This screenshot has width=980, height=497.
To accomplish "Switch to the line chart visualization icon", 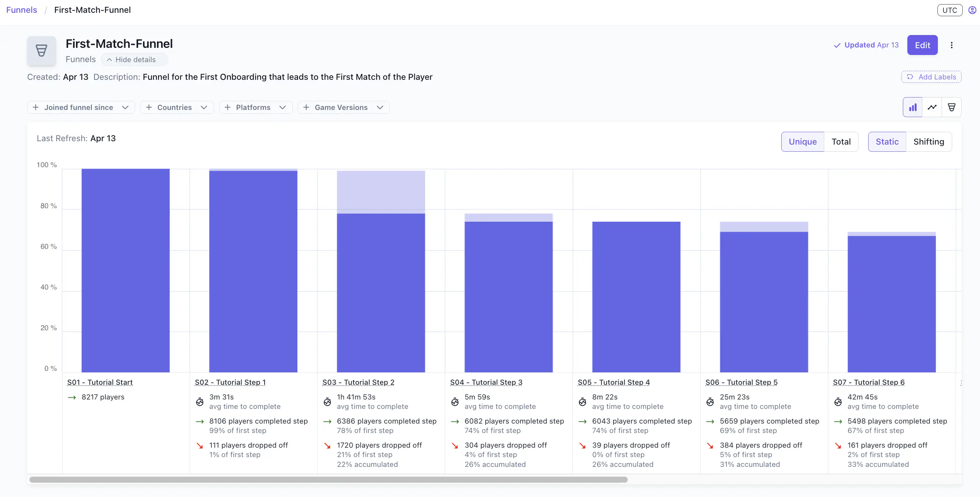I will (932, 107).
